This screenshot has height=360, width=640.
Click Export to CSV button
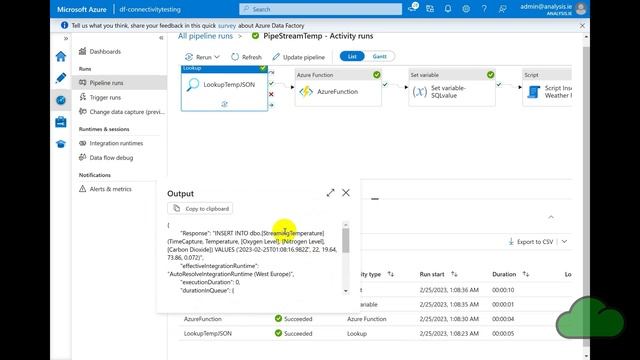531,242
